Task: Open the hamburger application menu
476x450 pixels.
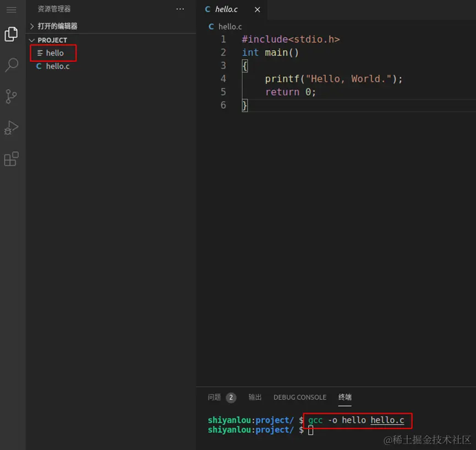Action: (x=11, y=10)
